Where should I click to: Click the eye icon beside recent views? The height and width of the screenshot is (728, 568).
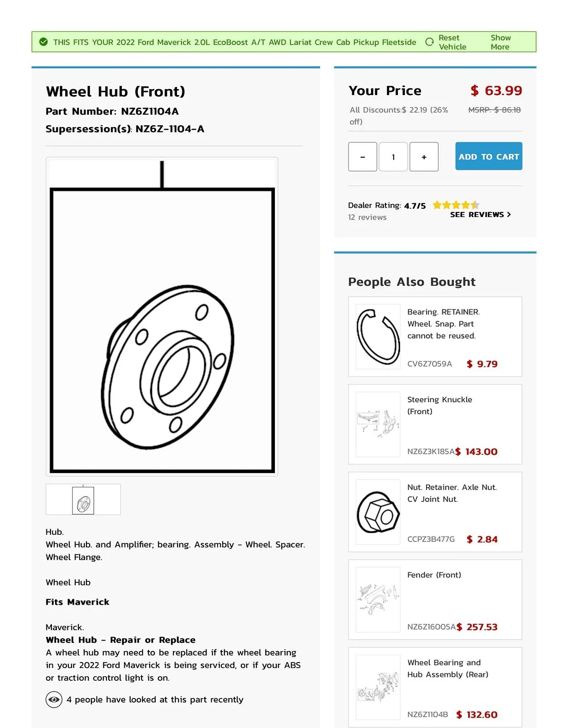point(54,699)
